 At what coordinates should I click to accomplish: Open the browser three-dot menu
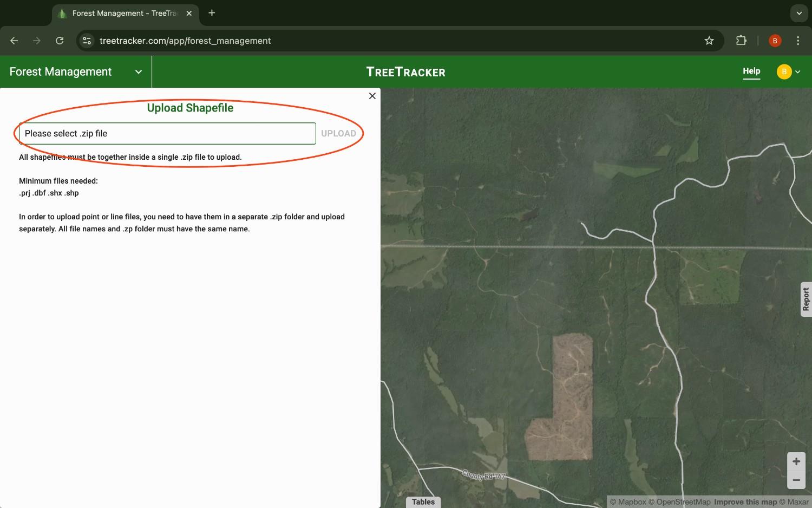pos(797,40)
